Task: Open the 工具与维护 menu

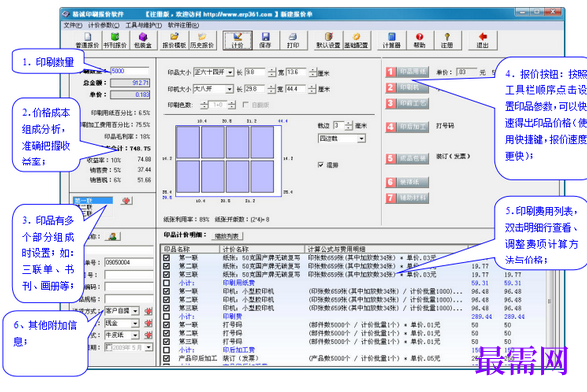Action: [x=143, y=25]
